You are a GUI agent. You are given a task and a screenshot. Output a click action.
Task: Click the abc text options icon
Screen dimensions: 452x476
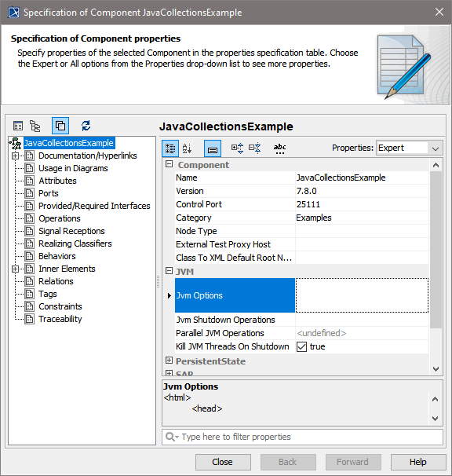(x=279, y=148)
